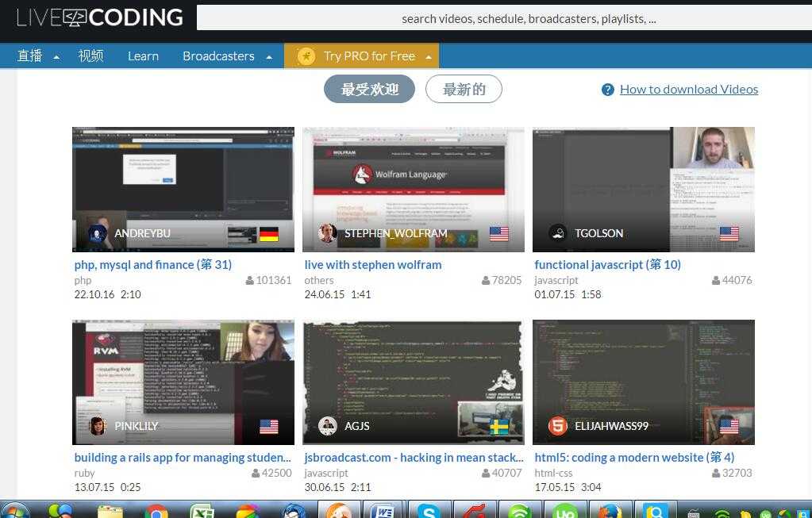
Task: Click the date 22.10.16 2:10
Action: coord(108,294)
